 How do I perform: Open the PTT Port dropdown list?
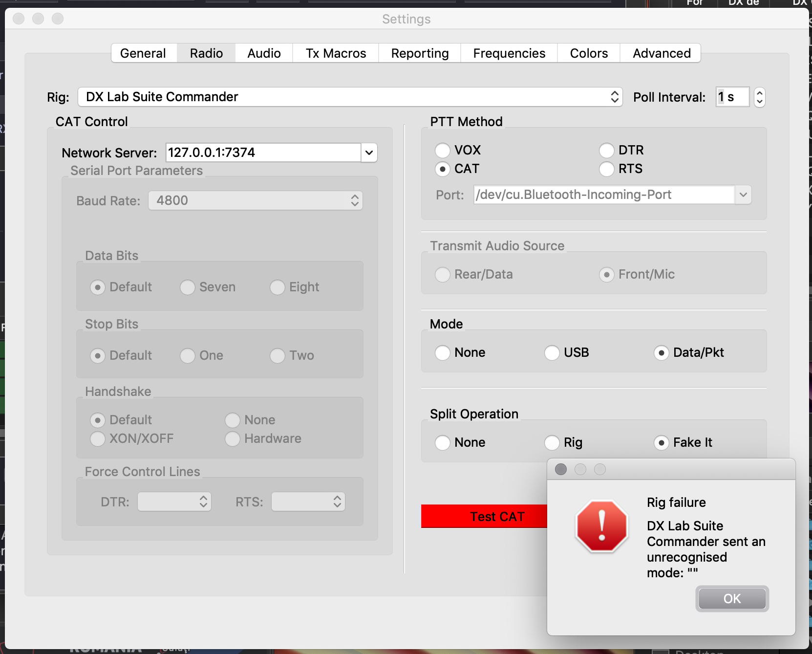pos(743,195)
